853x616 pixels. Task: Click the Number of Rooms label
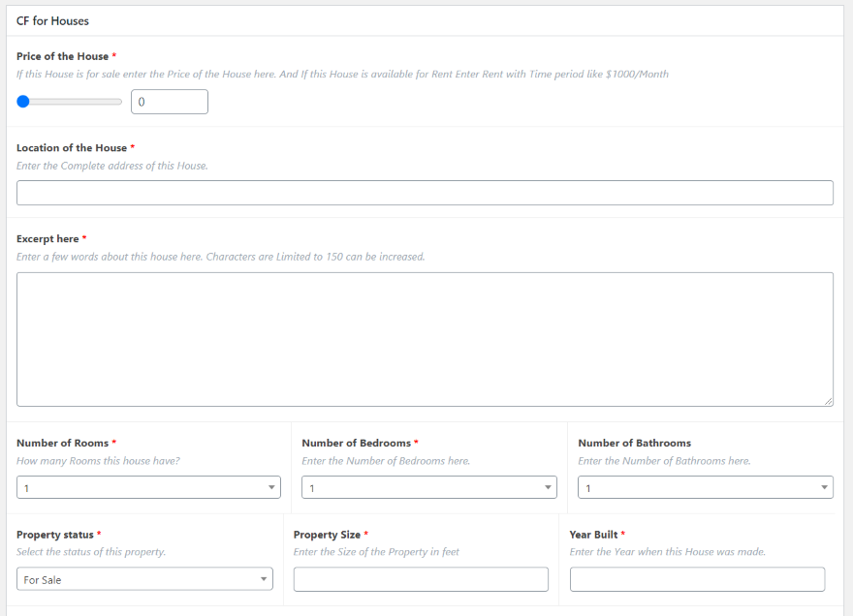pyautogui.click(x=62, y=443)
